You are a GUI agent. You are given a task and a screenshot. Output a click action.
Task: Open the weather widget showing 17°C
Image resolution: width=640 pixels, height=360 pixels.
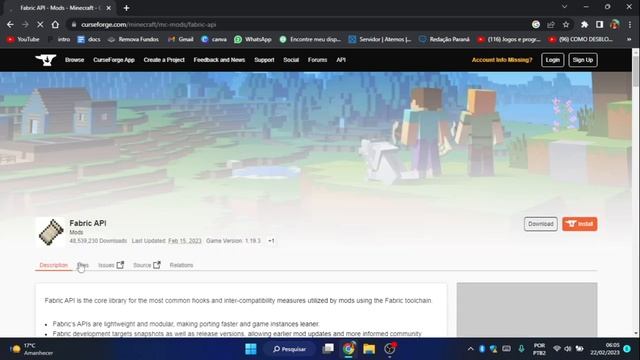tap(31, 349)
